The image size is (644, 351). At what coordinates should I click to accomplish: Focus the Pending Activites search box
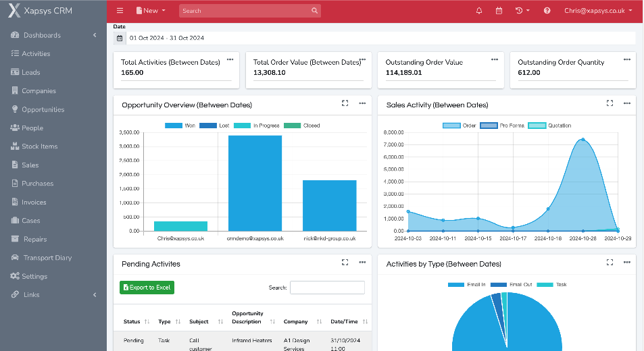(327, 288)
